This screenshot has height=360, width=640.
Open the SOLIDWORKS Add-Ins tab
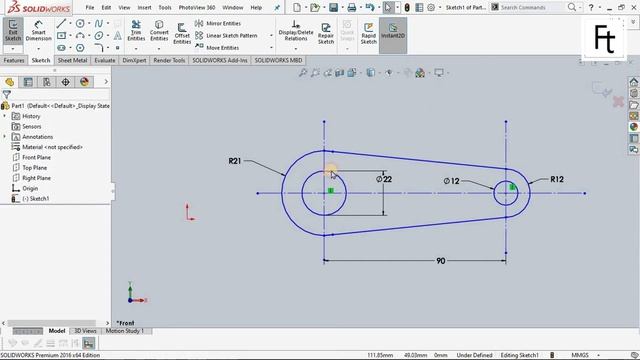[220, 60]
